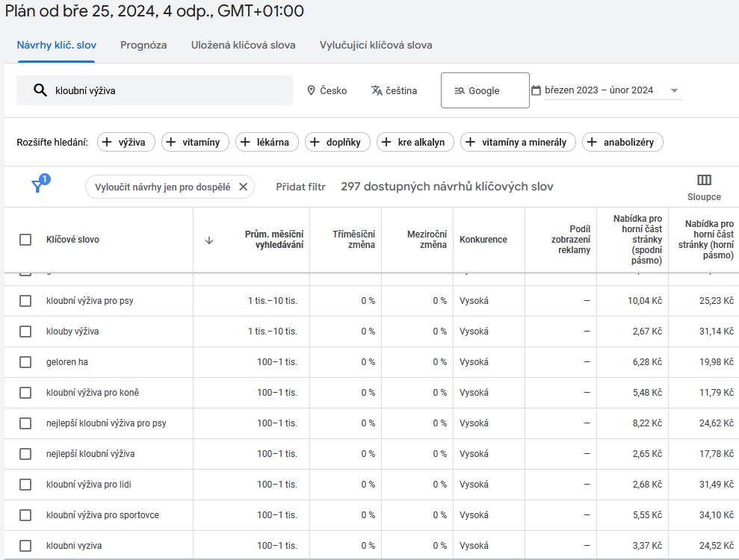
Task: Switch to Prognóza tab
Action: [x=143, y=46]
